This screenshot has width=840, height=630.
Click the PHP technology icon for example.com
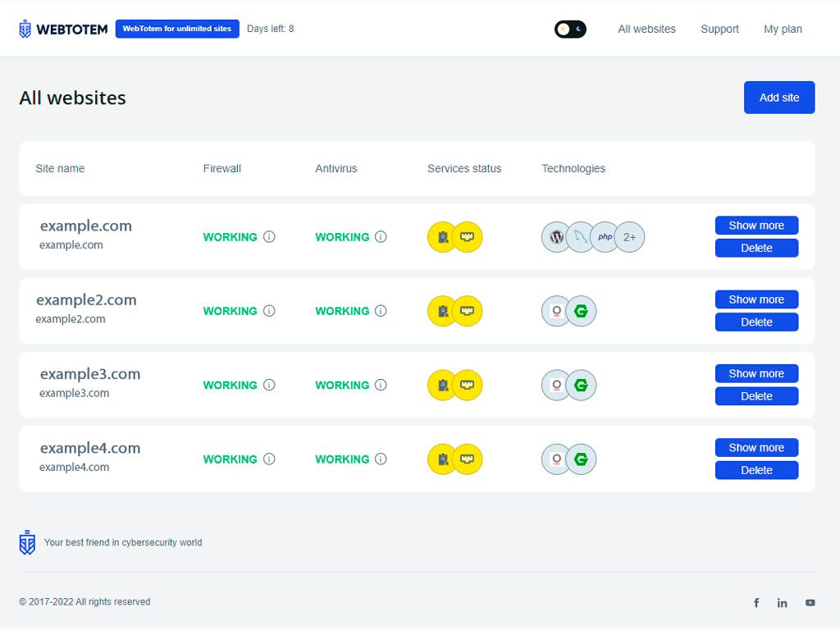pos(605,237)
